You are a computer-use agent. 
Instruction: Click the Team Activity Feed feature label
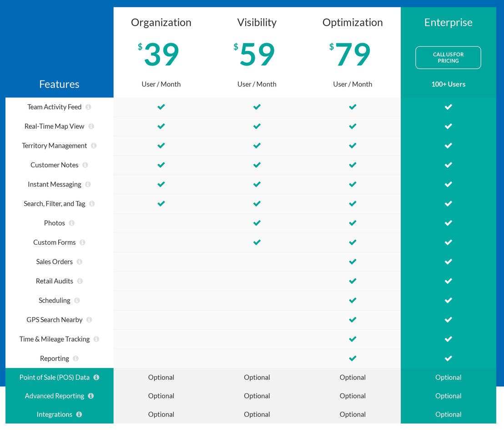click(x=54, y=107)
